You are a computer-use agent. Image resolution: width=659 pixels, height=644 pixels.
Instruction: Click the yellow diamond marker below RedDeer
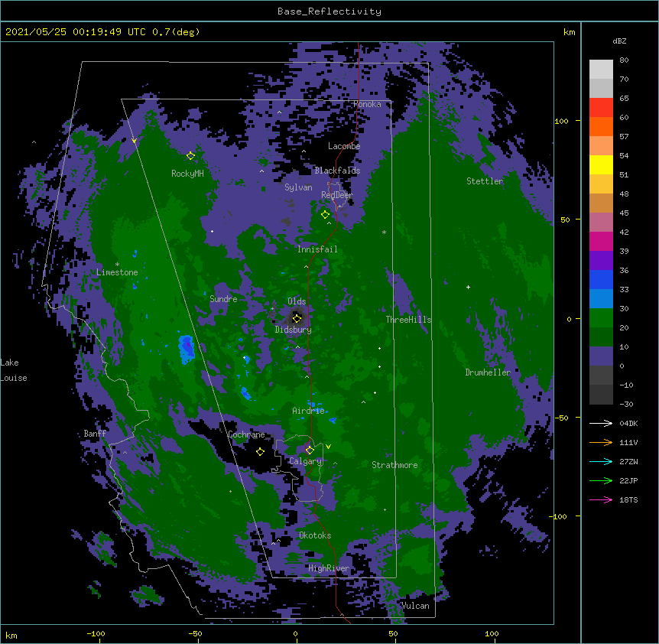[325, 215]
